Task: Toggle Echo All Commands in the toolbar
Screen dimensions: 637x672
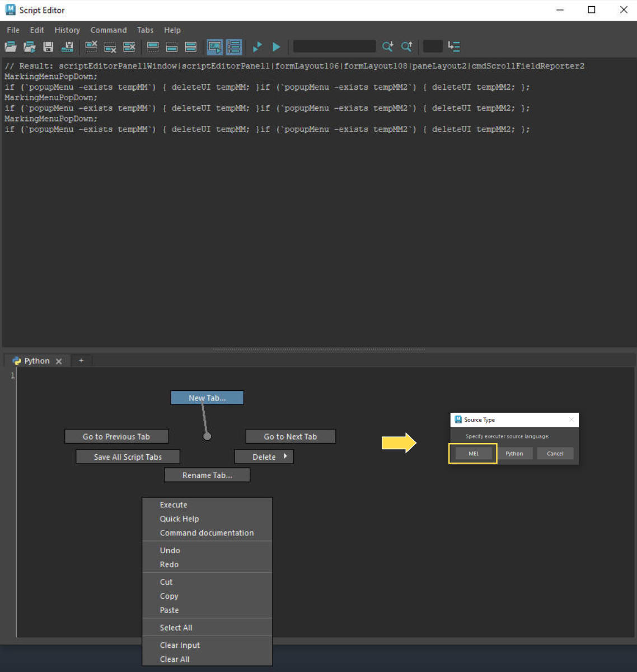Action: pos(214,46)
